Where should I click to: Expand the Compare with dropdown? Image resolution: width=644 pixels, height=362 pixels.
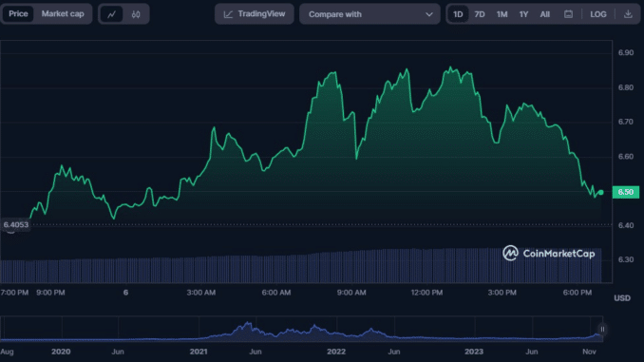click(x=369, y=14)
